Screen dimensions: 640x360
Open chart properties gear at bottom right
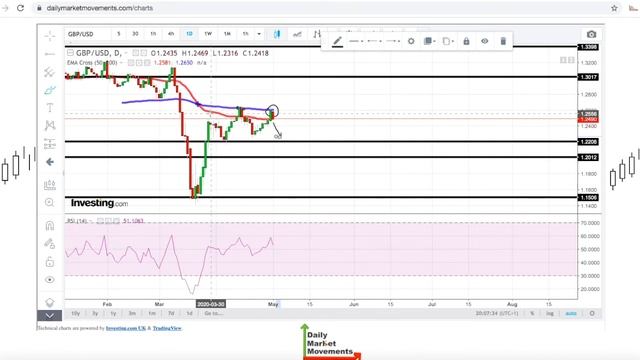[x=592, y=313]
